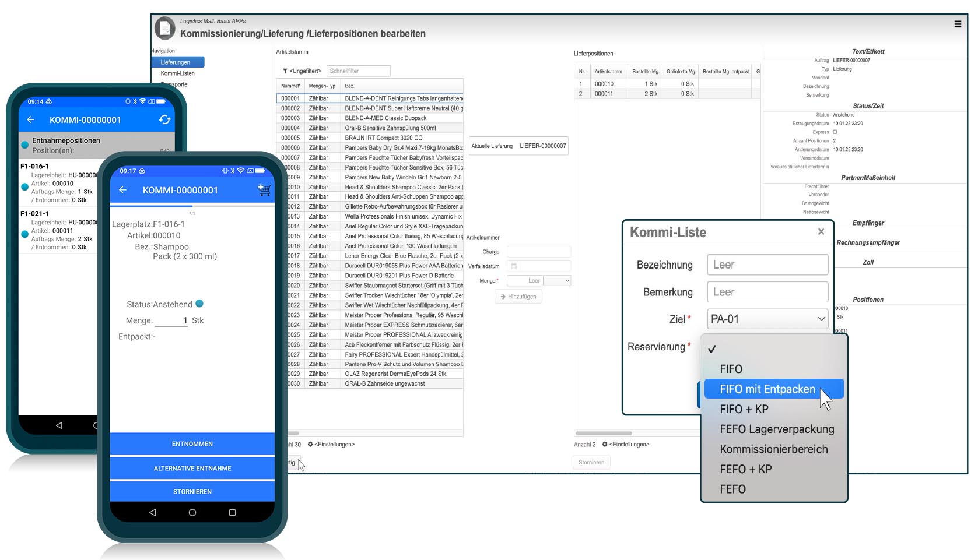Tap ENTNOMMEN button on phone
The width and height of the screenshot is (978, 560).
pos(192,444)
